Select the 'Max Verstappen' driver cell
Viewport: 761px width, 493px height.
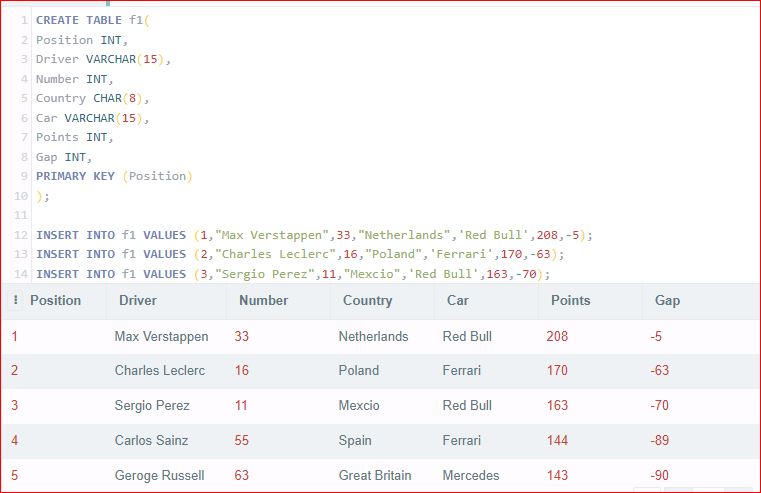coord(162,336)
